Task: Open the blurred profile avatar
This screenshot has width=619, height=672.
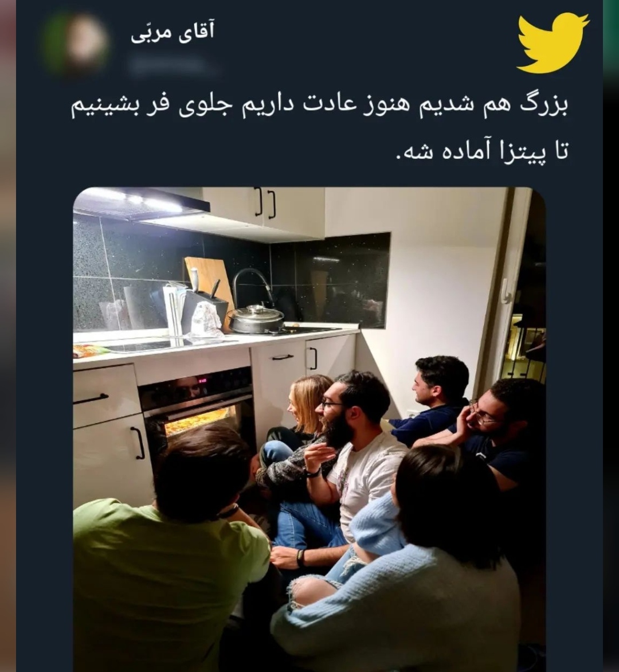Action: (76, 44)
